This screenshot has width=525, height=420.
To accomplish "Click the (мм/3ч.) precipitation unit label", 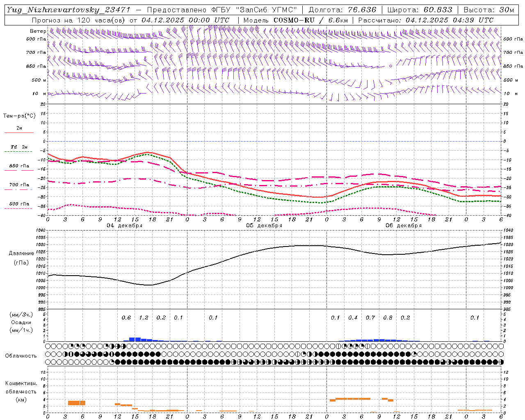I will click(x=21, y=315).
